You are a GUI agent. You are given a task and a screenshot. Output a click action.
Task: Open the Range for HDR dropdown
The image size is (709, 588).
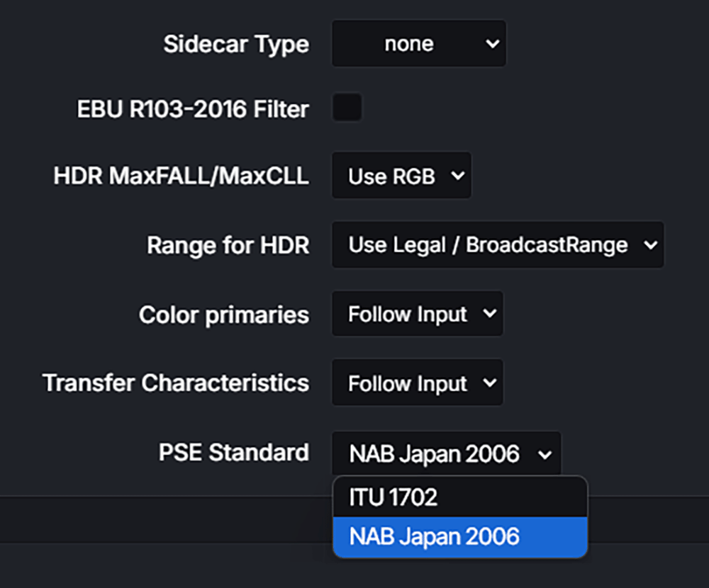click(x=496, y=244)
